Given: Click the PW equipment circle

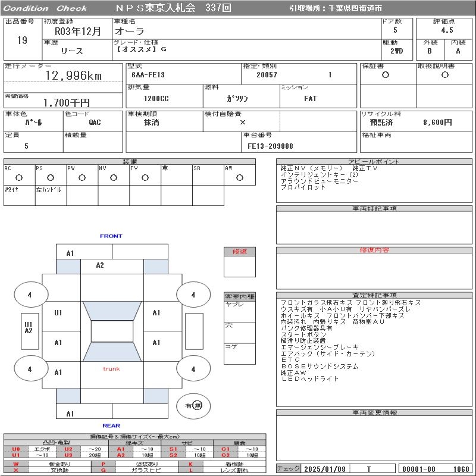Looking at the screenshot, I should (x=82, y=177).
